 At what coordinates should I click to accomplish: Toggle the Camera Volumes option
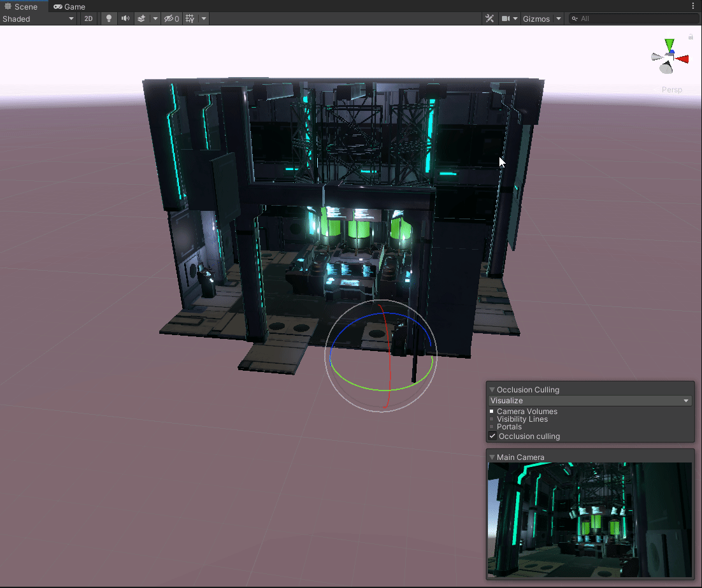(524, 411)
